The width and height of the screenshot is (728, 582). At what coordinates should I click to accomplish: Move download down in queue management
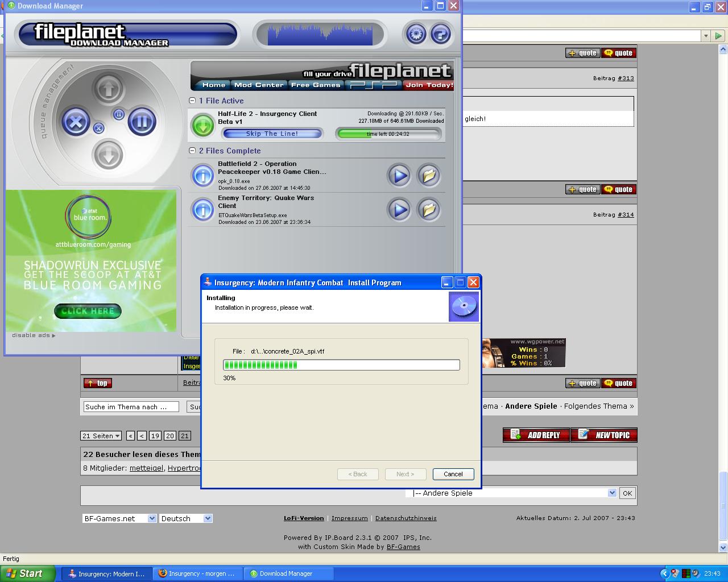(108, 154)
